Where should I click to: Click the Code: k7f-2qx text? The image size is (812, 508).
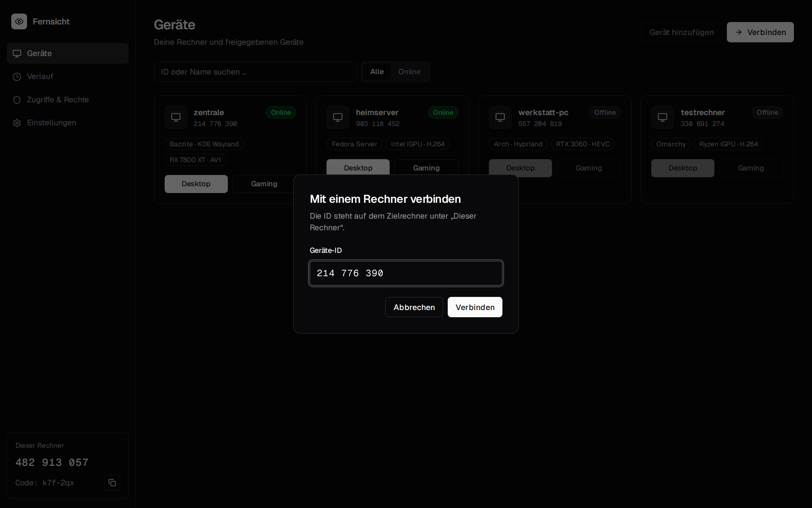coord(45,483)
